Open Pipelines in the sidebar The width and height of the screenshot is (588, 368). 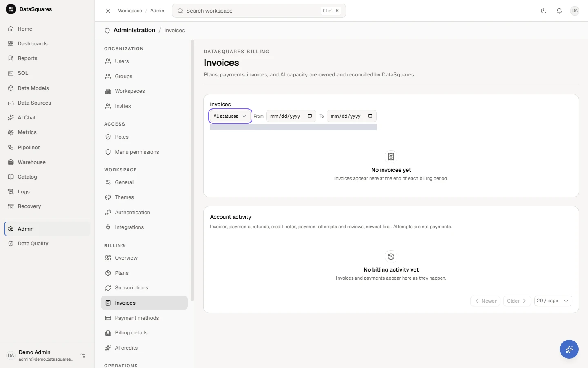[x=47, y=148]
